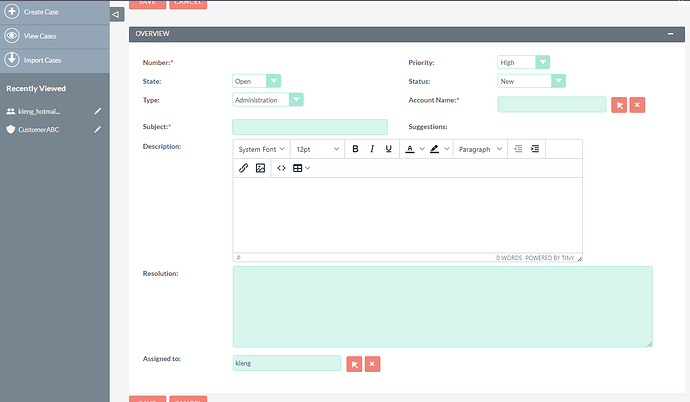
Task: Click the contacts icon beside kleng_hotmai...
Action: click(x=11, y=111)
